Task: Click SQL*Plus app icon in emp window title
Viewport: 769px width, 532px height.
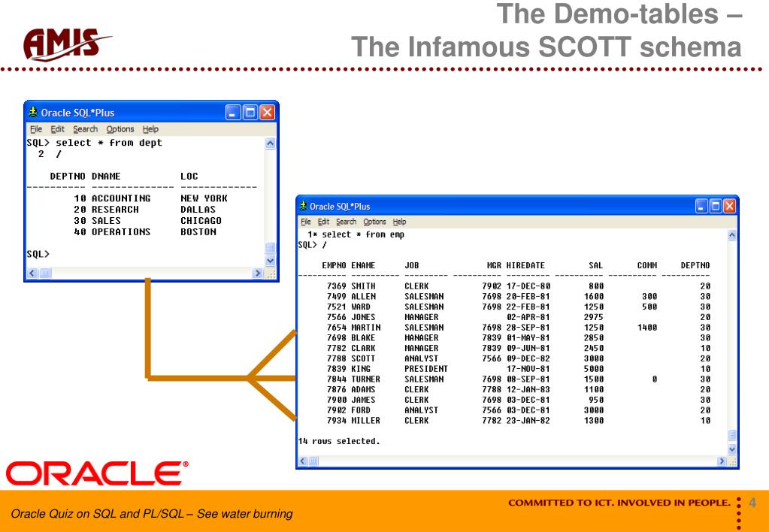Action: coord(304,206)
